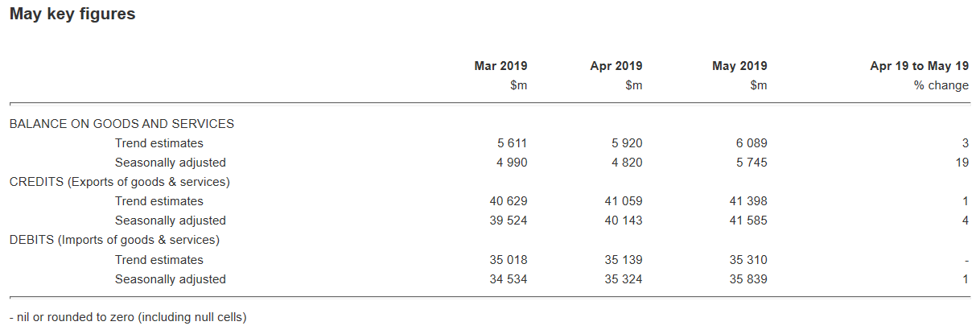The height and width of the screenshot is (334, 980).
Task: Select the Mar 2019 column header
Action: [x=500, y=66]
